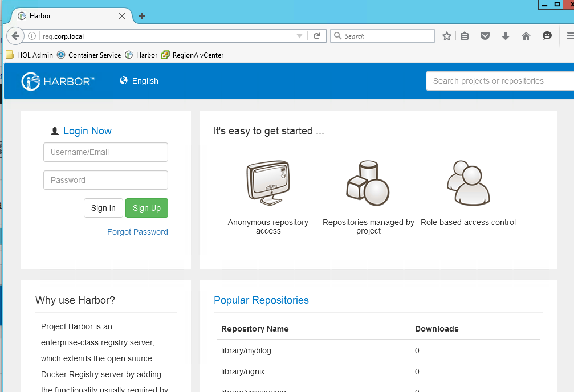
Task: Maximize the browser window
Action: [x=557, y=5]
